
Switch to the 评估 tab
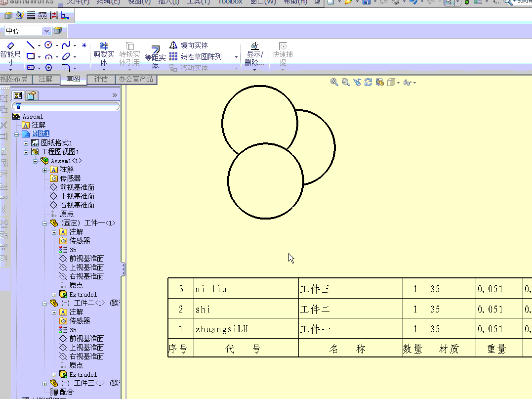[x=101, y=79]
